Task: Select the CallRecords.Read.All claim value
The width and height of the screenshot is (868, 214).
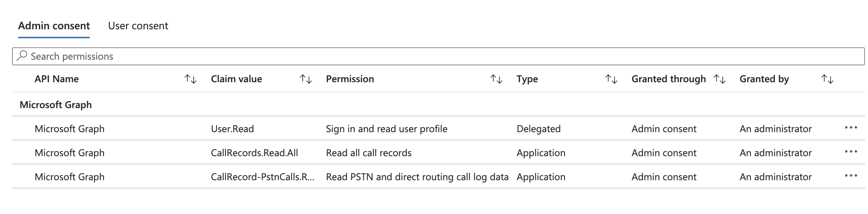Action: pos(254,153)
